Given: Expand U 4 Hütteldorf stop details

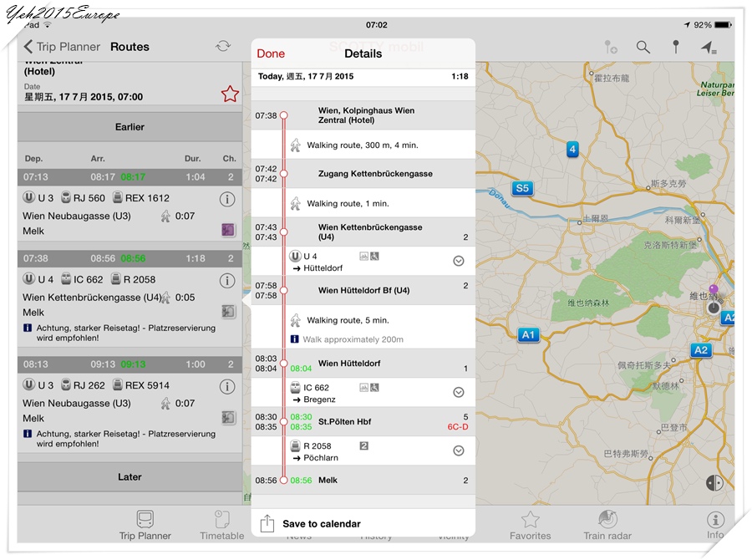Looking at the screenshot, I should (x=459, y=261).
